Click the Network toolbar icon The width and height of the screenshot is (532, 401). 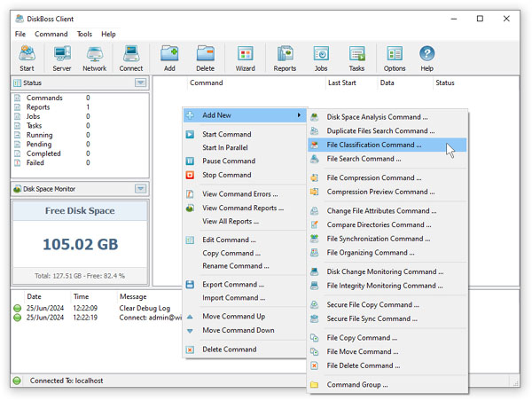pos(95,59)
